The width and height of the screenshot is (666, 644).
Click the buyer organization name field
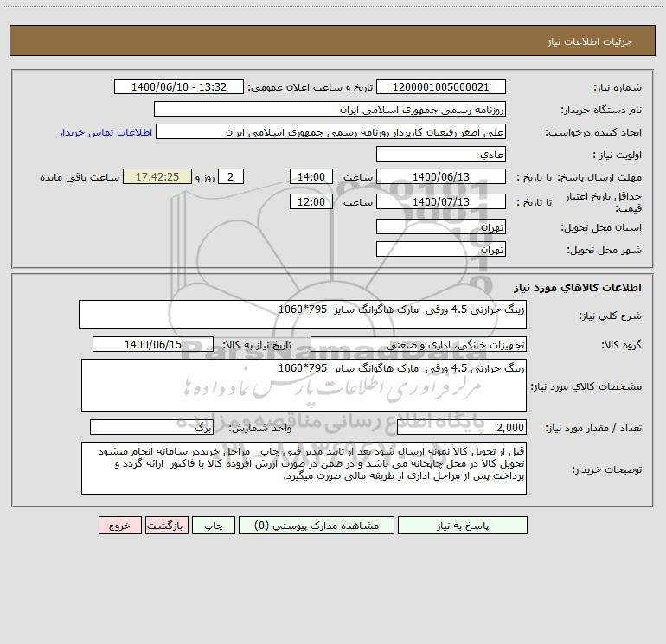(330, 109)
